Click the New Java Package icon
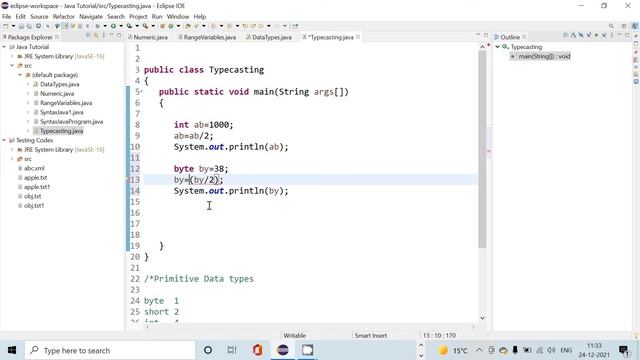This screenshot has height=360, width=640. [x=162, y=26]
